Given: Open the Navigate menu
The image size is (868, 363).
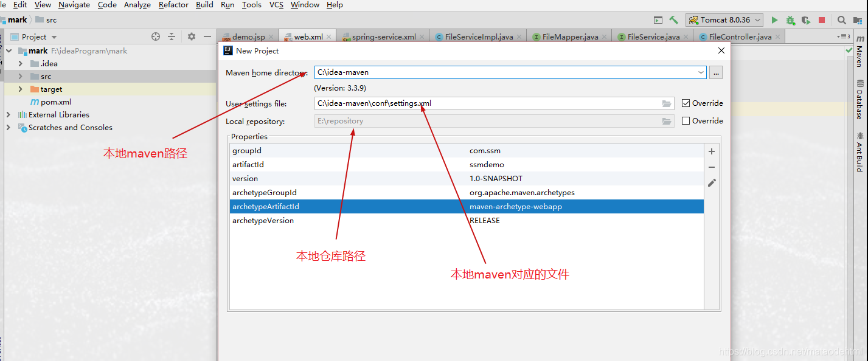Looking at the screenshot, I should tap(74, 5).
